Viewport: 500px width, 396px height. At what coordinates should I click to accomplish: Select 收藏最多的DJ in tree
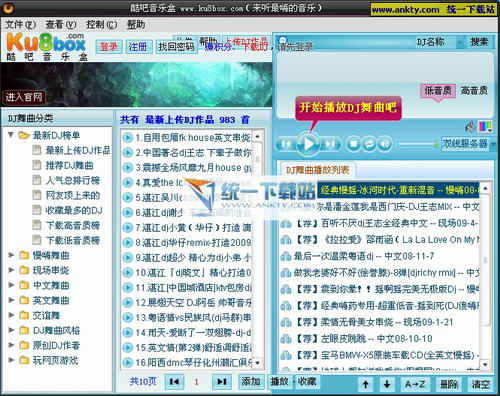pos(74,210)
